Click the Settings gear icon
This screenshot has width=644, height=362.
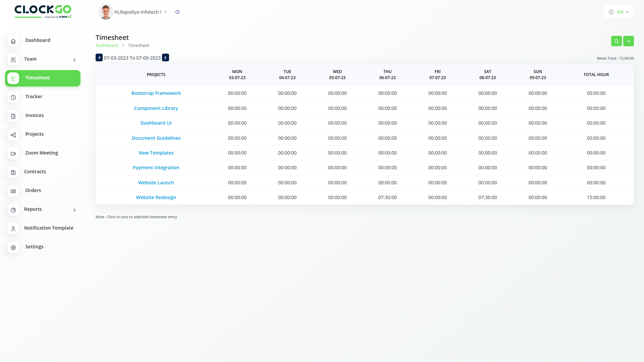coord(13,247)
